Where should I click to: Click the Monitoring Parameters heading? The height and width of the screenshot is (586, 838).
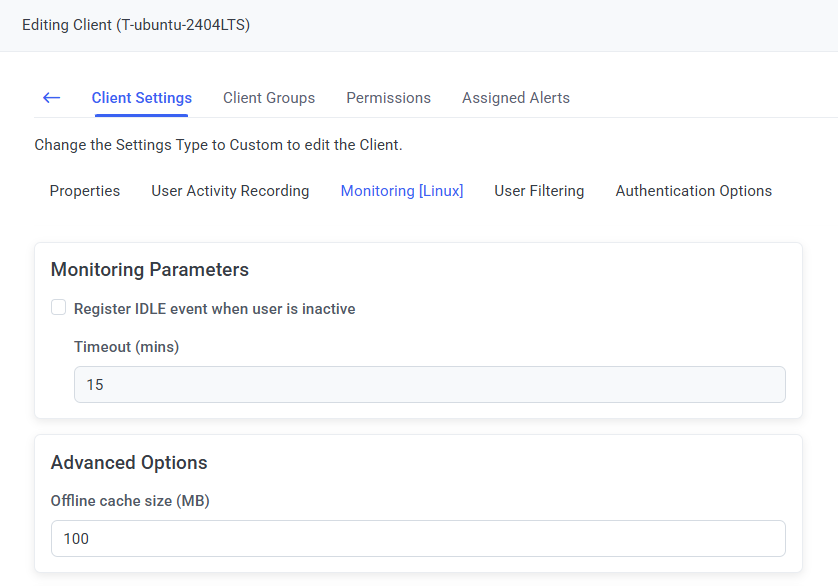(149, 270)
